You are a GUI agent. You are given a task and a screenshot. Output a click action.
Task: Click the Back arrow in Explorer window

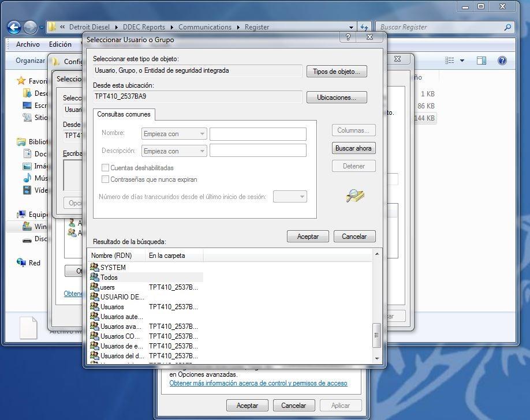[x=14, y=27]
